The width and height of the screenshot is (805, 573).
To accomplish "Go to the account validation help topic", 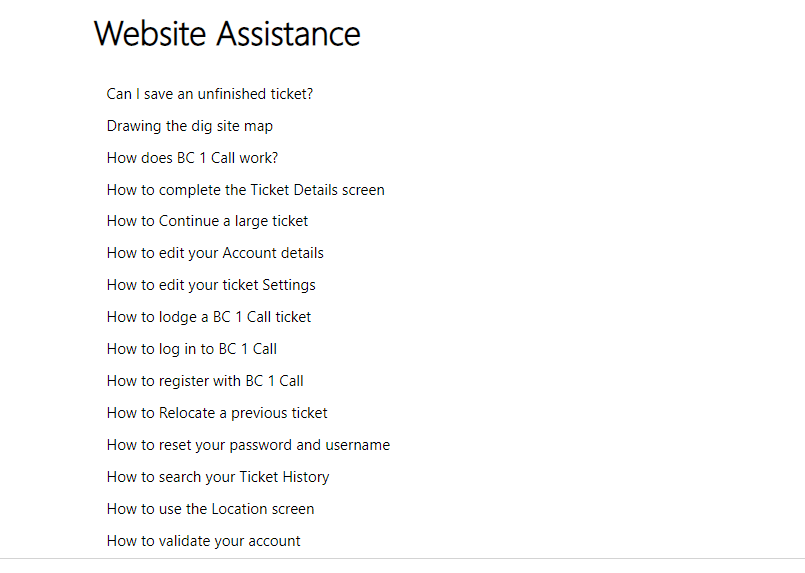I will (203, 541).
